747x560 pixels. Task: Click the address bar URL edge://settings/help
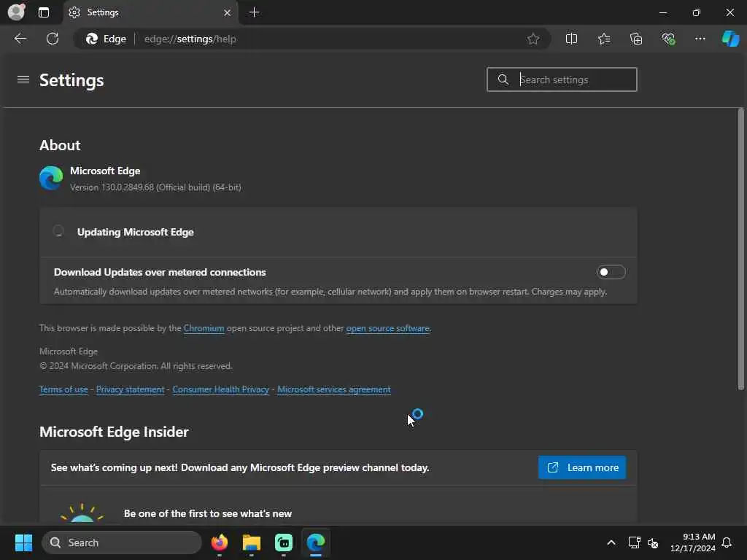pos(190,39)
